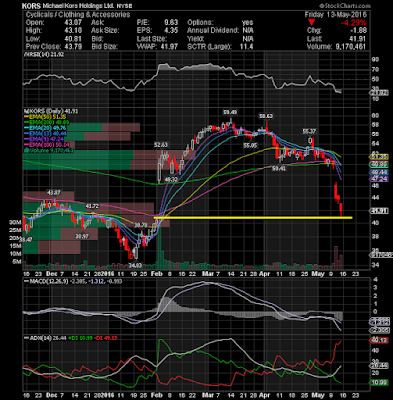Click the Chg value -1.88

(x=358, y=31)
